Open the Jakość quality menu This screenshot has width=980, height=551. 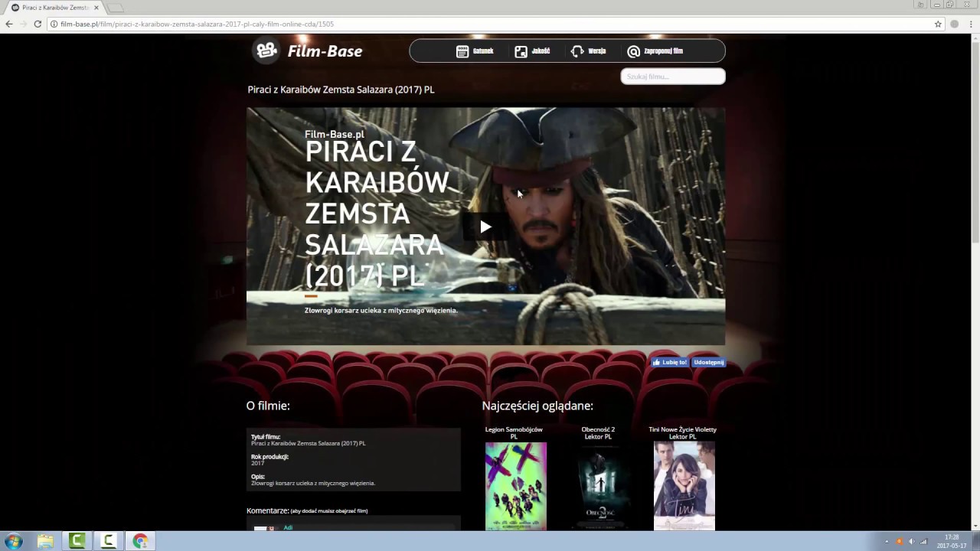[x=532, y=51]
